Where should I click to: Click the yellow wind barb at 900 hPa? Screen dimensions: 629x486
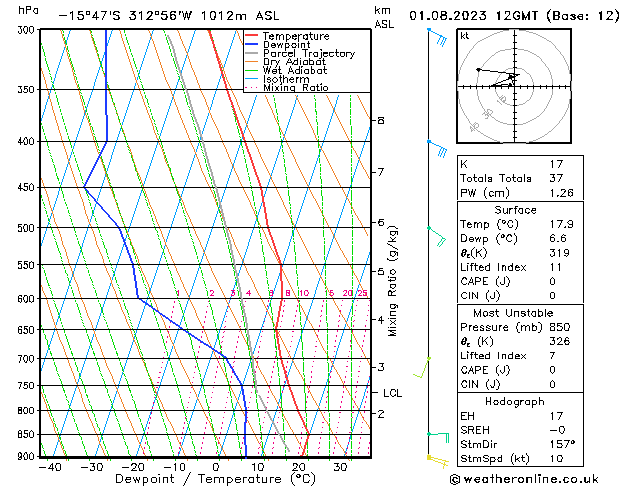pos(437,459)
